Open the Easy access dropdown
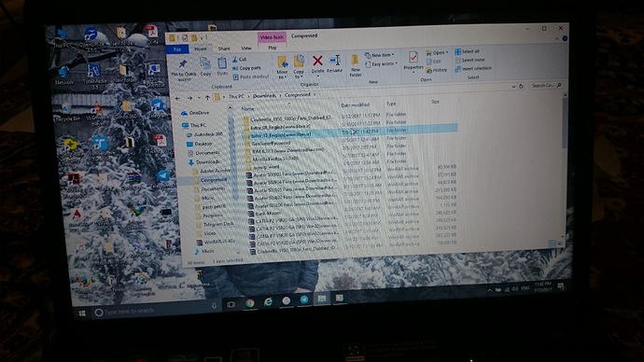Screen dimensions: 644x362 [381, 64]
